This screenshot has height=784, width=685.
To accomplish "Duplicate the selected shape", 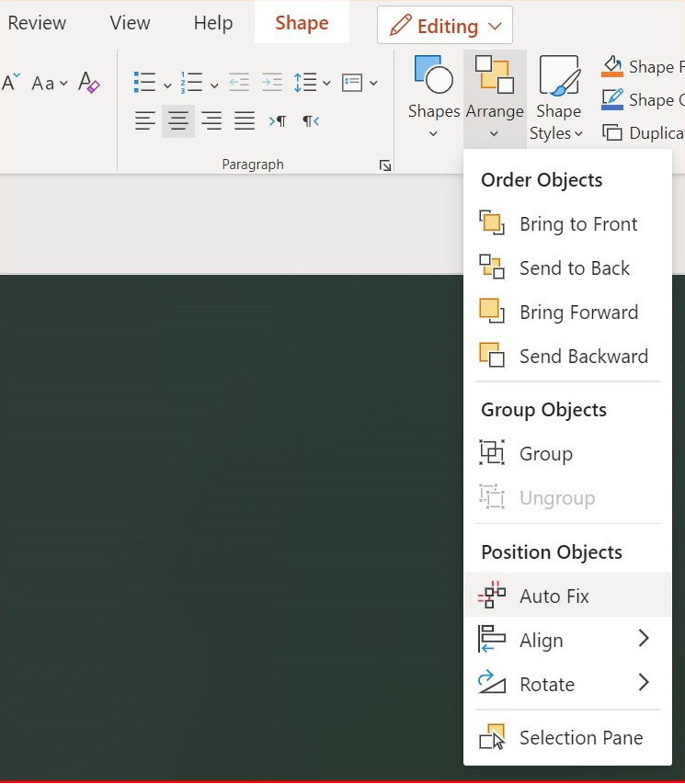I will coord(643,133).
